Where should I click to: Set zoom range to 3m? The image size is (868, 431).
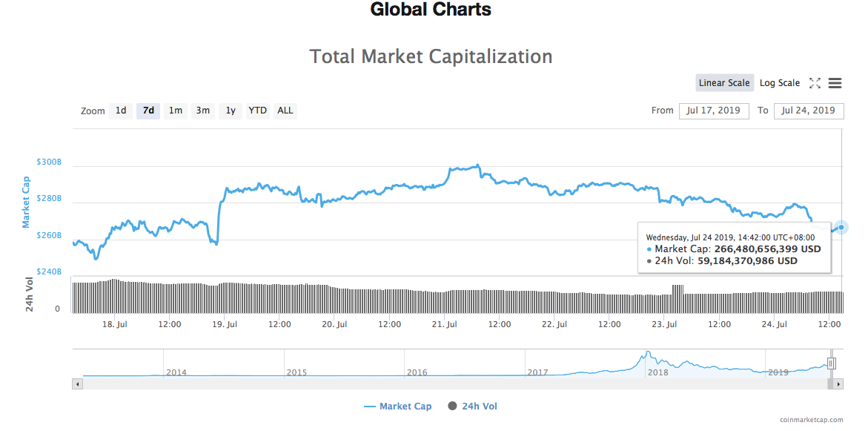pyautogui.click(x=203, y=111)
